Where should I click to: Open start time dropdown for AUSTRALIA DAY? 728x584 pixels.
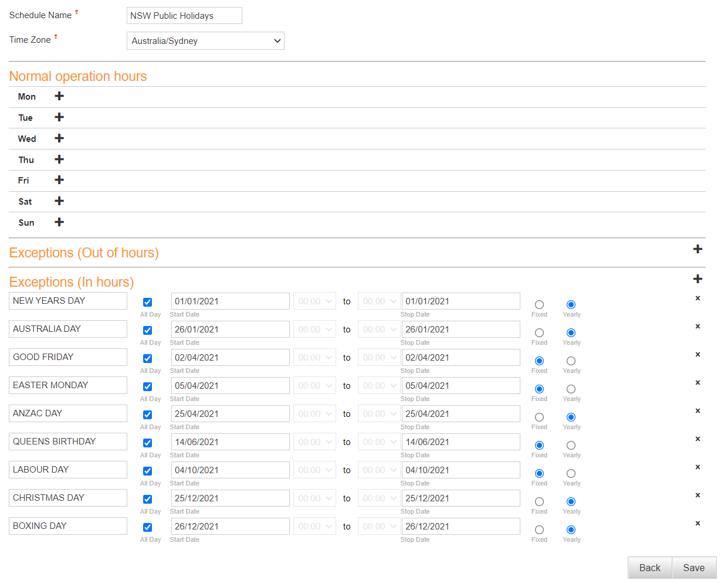point(315,330)
